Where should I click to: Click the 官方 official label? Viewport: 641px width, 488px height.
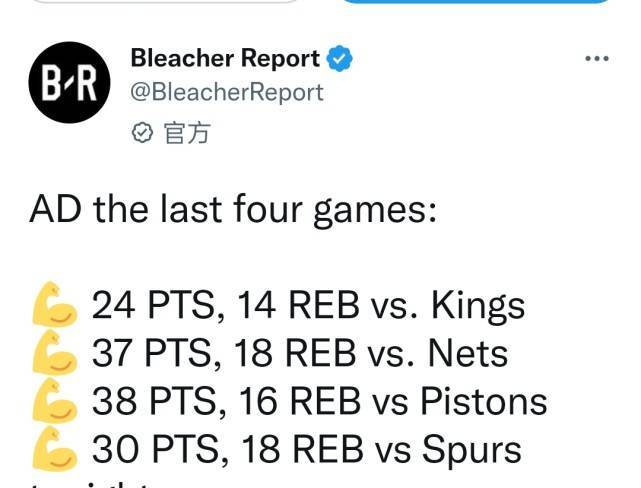tap(187, 133)
